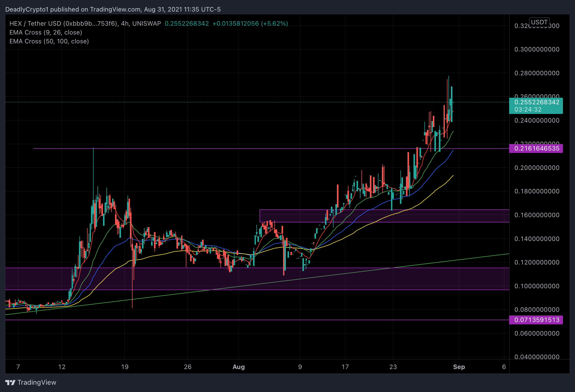
Task: Click the 0.1000000000 price scale label
Action: coord(537,286)
